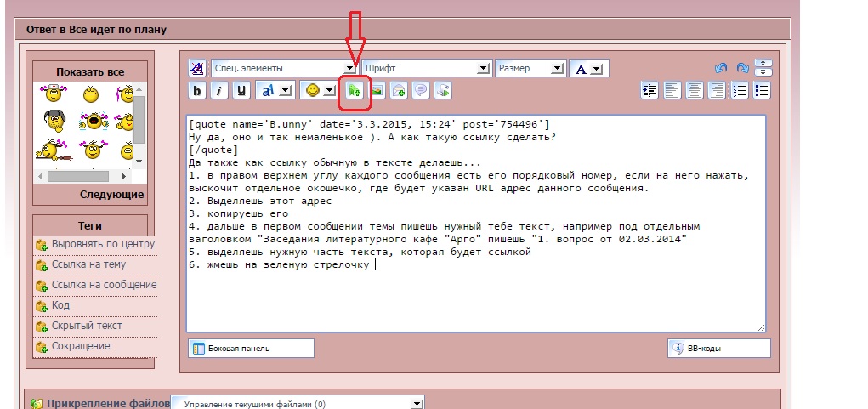868x409 pixels.
Task: Click the insert email icon
Action: point(398,90)
